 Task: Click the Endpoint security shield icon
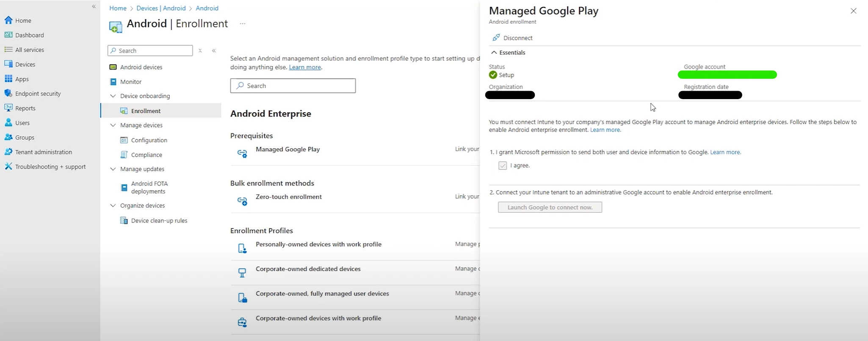(x=8, y=94)
